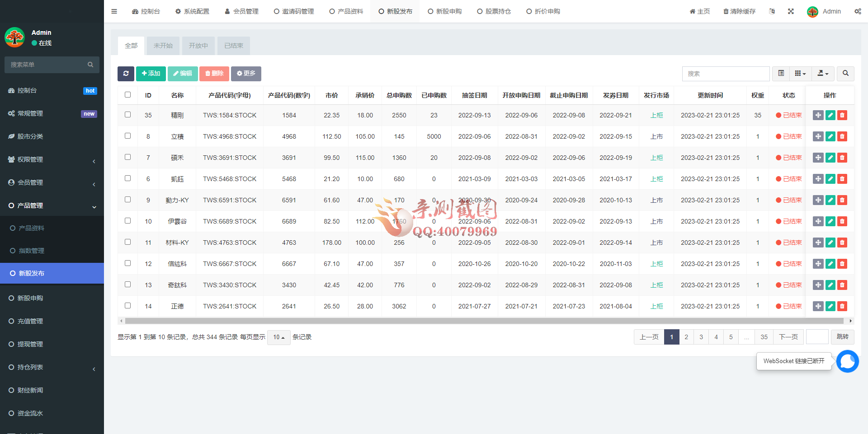Switch to the 已结束 tab

coord(233,46)
